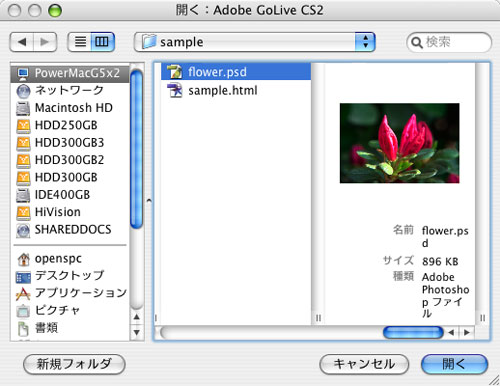The height and width of the screenshot is (386, 500).
Task: Click the search field
Action: pyautogui.click(x=449, y=42)
